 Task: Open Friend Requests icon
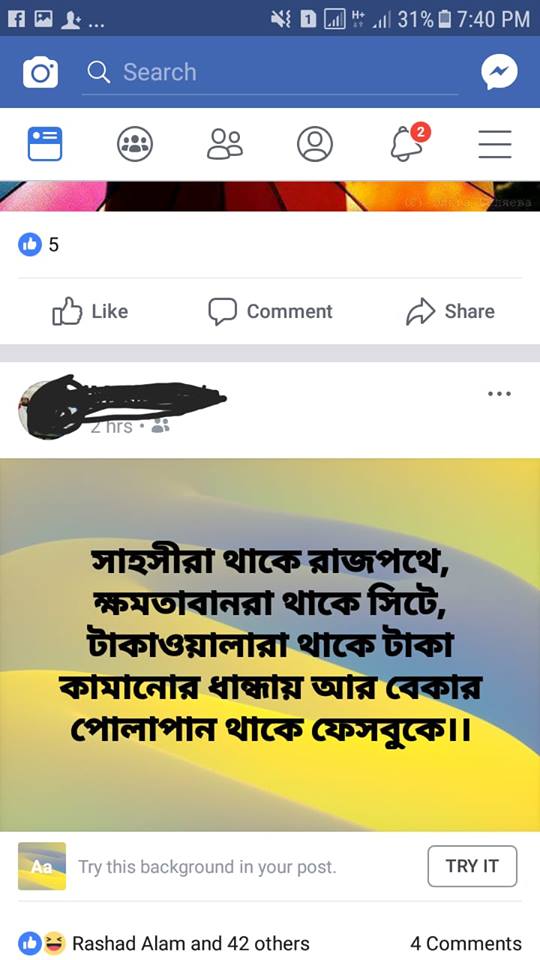(225, 144)
